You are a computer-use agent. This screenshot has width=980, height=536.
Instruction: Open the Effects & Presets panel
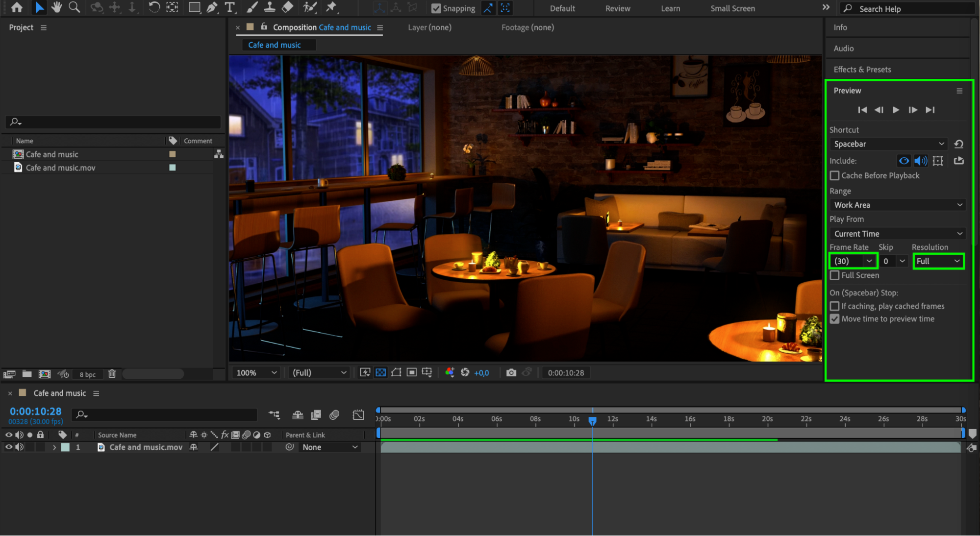(862, 70)
